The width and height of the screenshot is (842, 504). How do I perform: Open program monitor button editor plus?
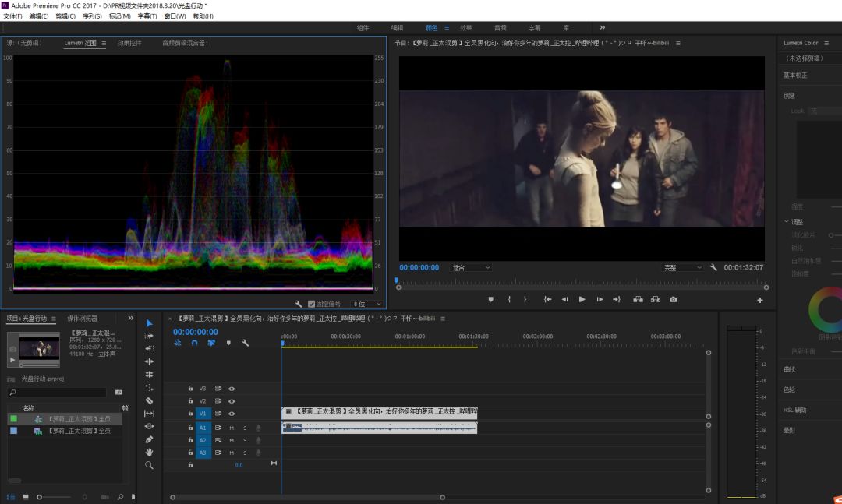pyautogui.click(x=760, y=300)
